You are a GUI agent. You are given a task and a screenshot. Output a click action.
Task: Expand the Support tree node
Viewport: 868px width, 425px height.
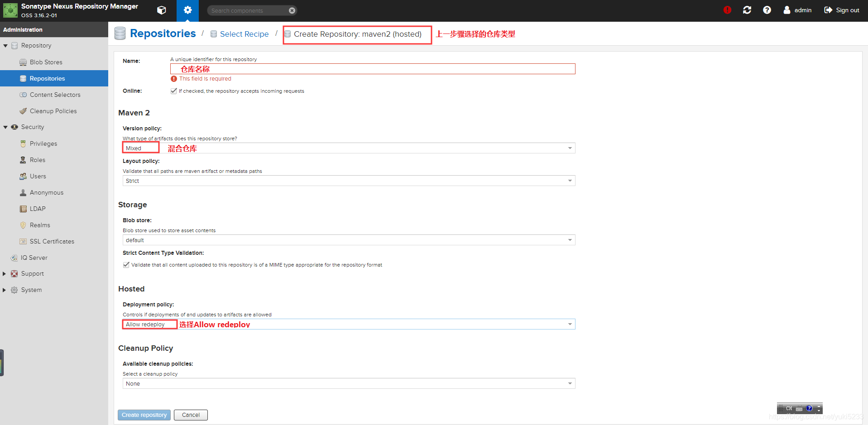pyautogui.click(x=5, y=274)
